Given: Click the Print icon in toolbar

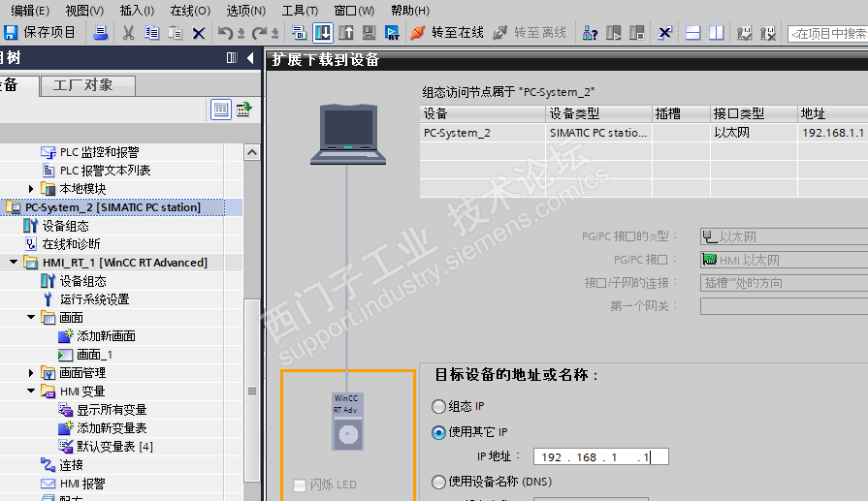Looking at the screenshot, I should click(x=100, y=33).
